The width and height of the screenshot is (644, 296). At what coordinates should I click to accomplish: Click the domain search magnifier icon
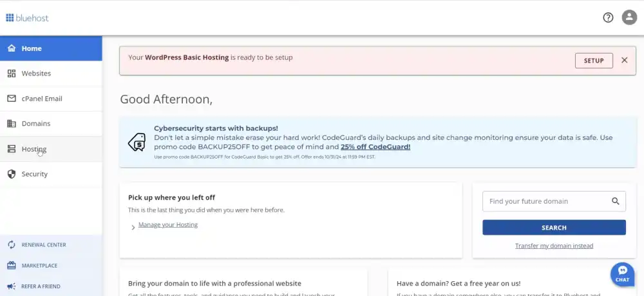point(615,201)
